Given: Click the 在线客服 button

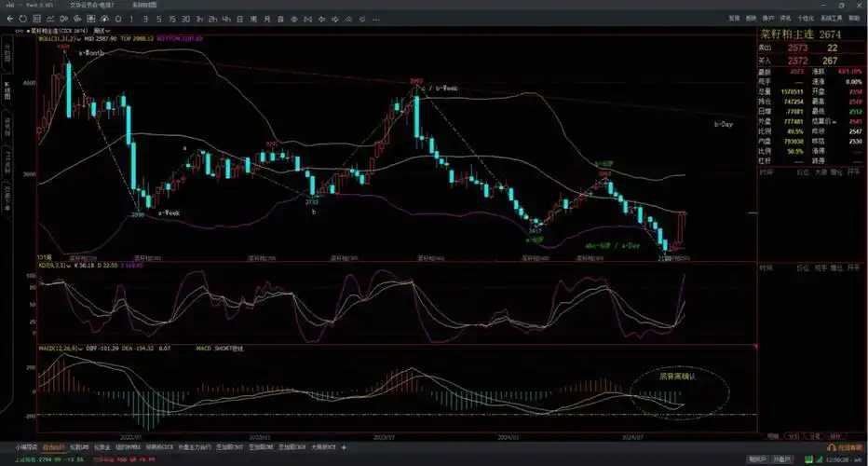Looking at the screenshot, I should click(x=839, y=447).
